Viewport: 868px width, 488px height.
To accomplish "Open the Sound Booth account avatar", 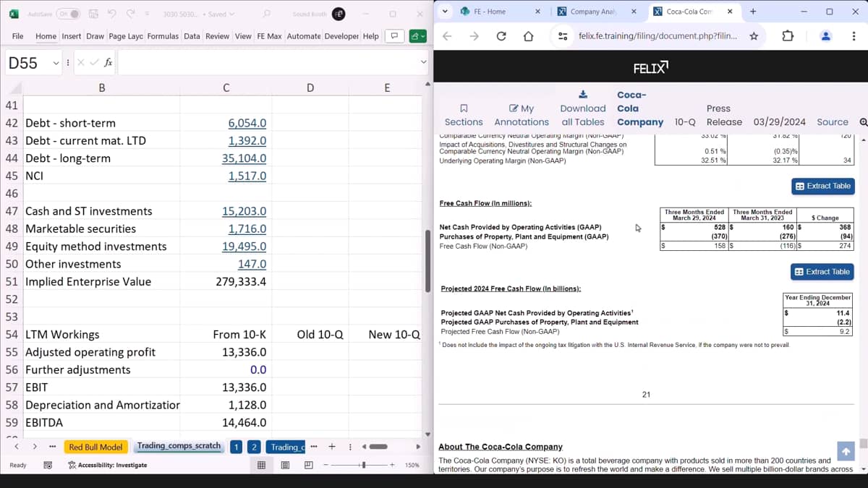I will [x=338, y=14].
